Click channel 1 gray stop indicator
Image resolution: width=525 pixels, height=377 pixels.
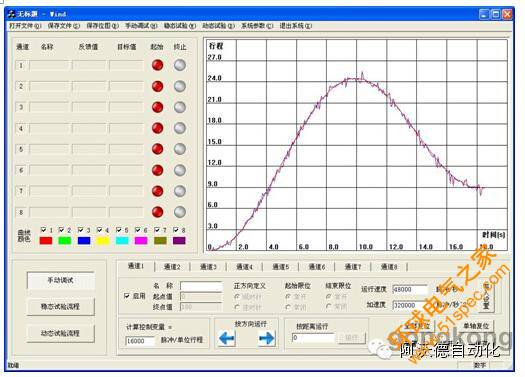click(180, 65)
